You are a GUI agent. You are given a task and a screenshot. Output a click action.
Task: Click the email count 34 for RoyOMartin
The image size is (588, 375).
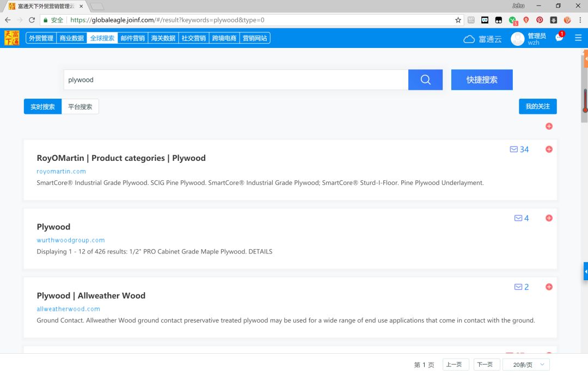coord(519,149)
